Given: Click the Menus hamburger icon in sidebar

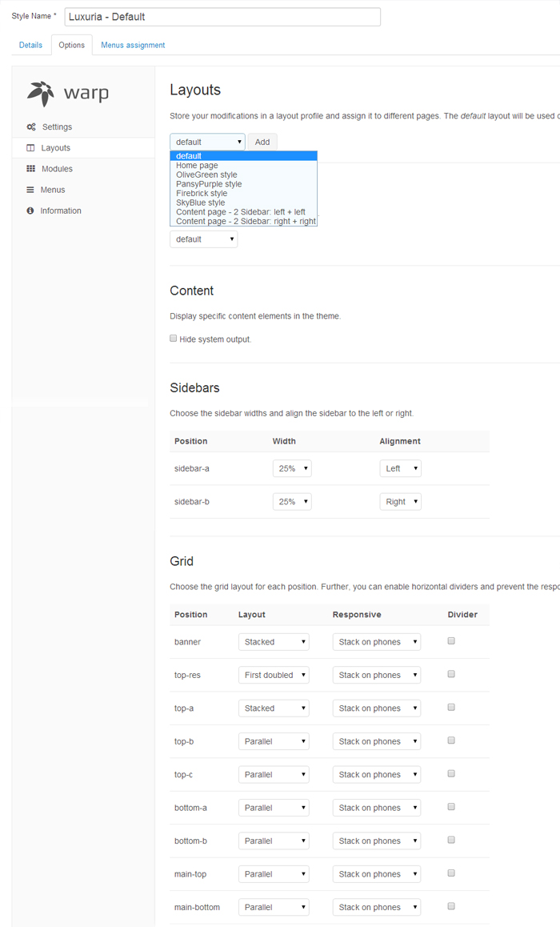Looking at the screenshot, I should click(x=30, y=190).
